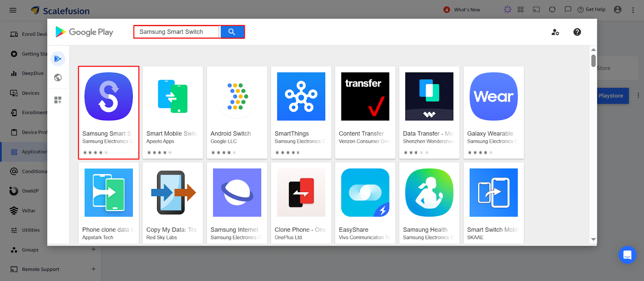644x281 pixels.
Task: Select web apps globe icon in side rail
Action: [58, 78]
